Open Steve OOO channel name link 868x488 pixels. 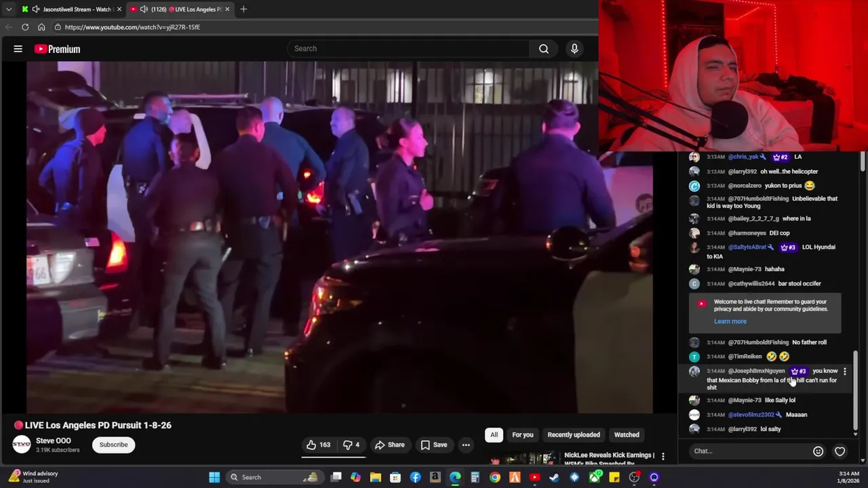54,441
